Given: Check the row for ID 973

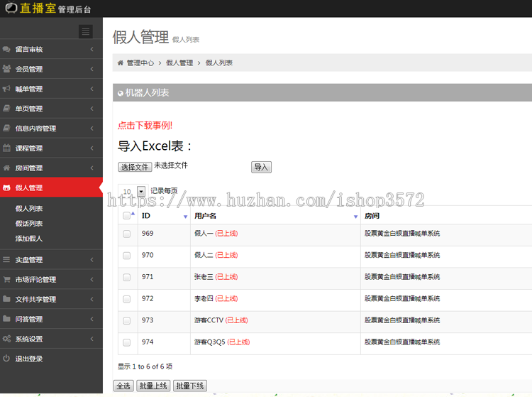Looking at the screenshot, I should (x=126, y=321).
